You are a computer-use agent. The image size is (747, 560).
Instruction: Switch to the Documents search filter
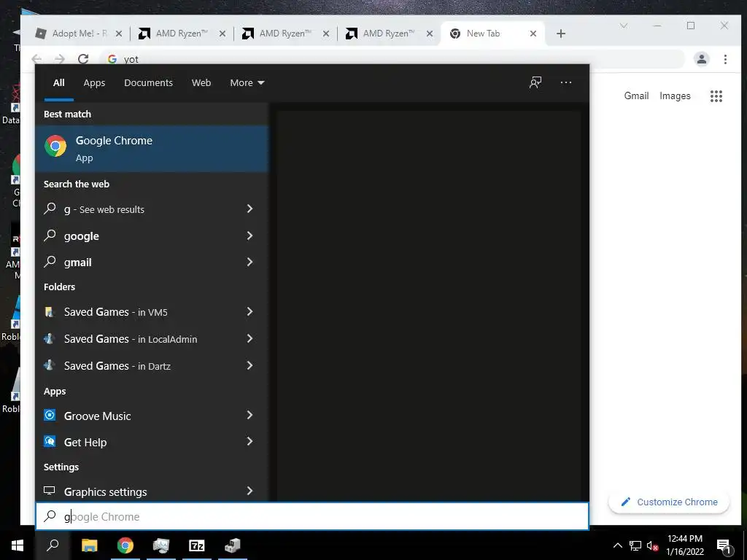(x=148, y=83)
